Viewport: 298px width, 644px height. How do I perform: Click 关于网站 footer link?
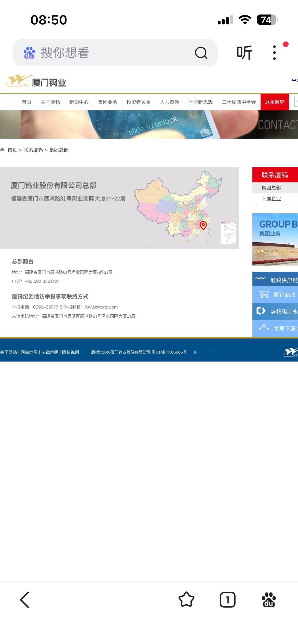coord(8,352)
